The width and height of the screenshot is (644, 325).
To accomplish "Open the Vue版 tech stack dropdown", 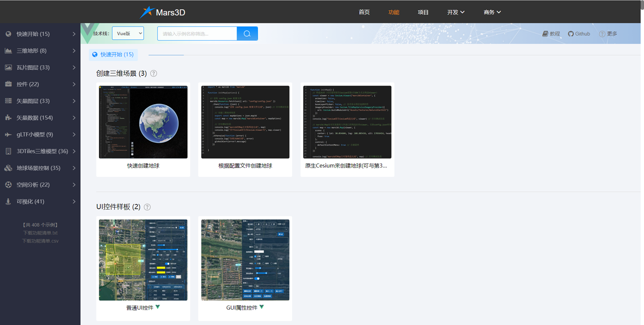I will coord(128,34).
